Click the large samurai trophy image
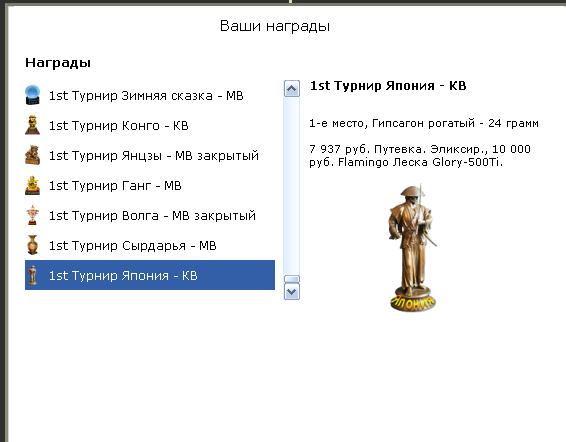The width and height of the screenshot is (566, 442). point(413,248)
